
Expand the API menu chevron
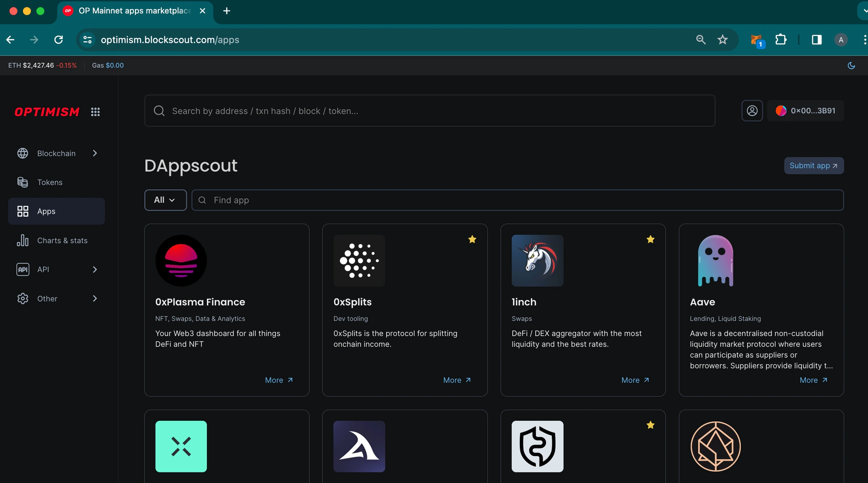95,269
